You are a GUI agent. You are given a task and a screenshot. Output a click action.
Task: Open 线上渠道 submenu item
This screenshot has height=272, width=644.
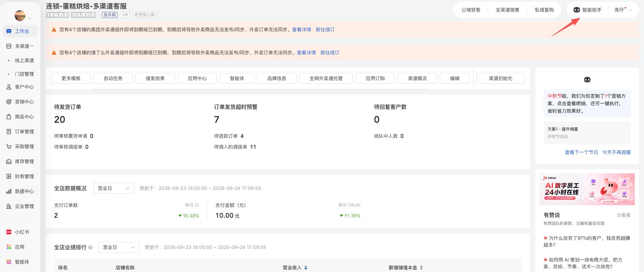[x=24, y=60]
